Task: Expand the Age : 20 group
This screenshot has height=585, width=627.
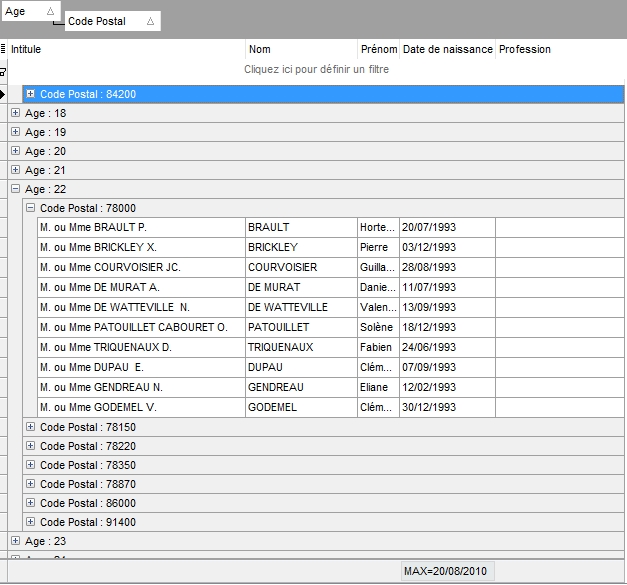Action: pyautogui.click(x=15, y=151)
